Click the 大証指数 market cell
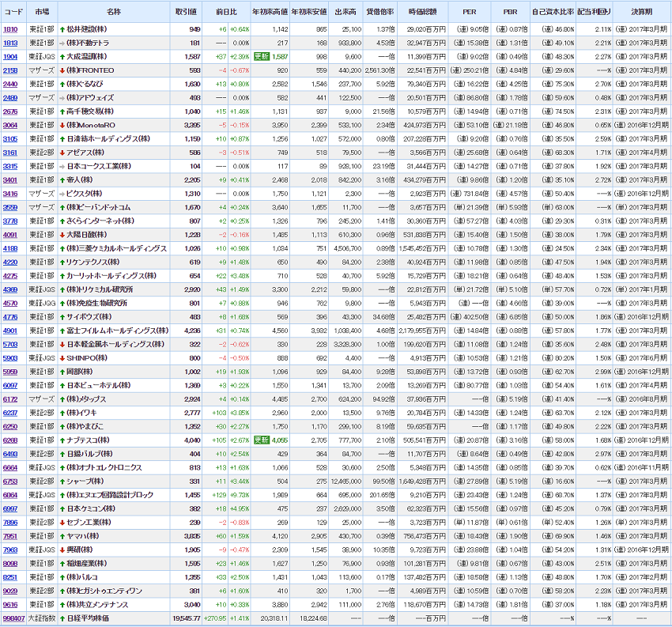Viewport: 672px width, 627px height. coord(42,619)
